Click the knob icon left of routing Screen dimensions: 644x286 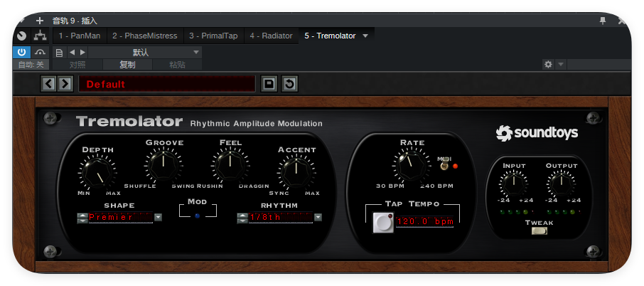22,36
